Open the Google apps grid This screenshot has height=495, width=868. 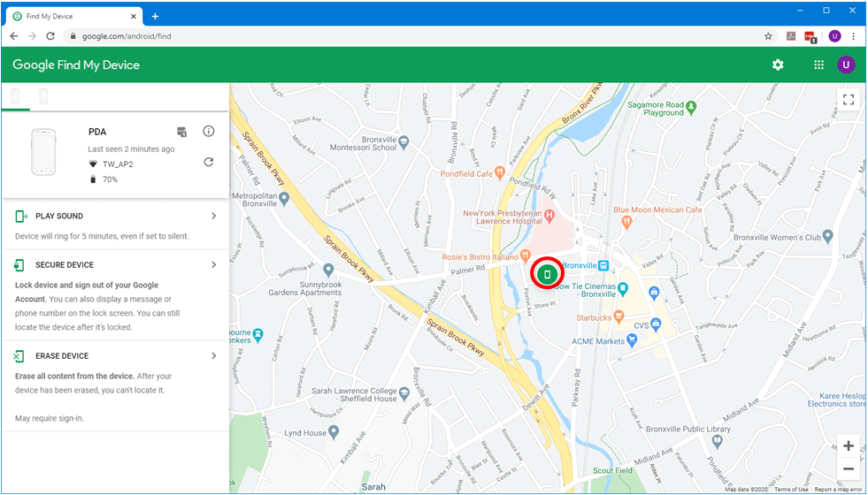click(818, 65)
